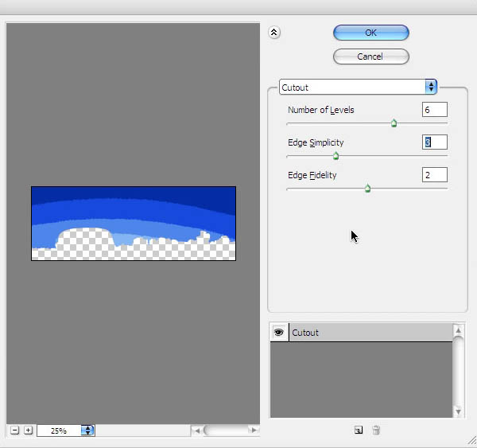Click the Edge Simplicity slider handle

pyautogui.click(x=335, y=156)
